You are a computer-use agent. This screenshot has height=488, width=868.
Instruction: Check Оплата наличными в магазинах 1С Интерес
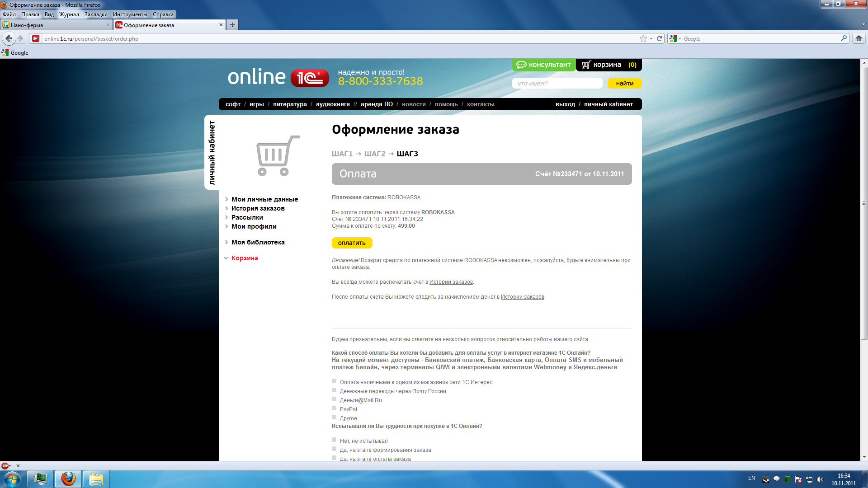334,381
